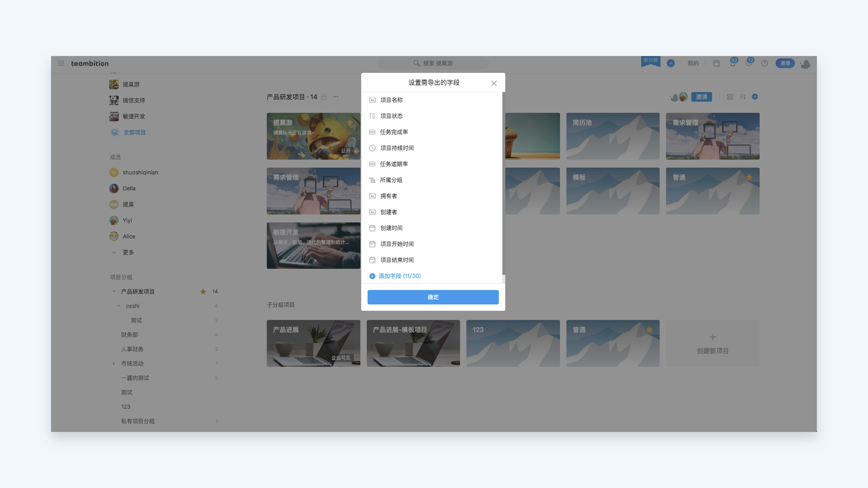Click the plus icon beside 添加字段

(x=372, y=276)
